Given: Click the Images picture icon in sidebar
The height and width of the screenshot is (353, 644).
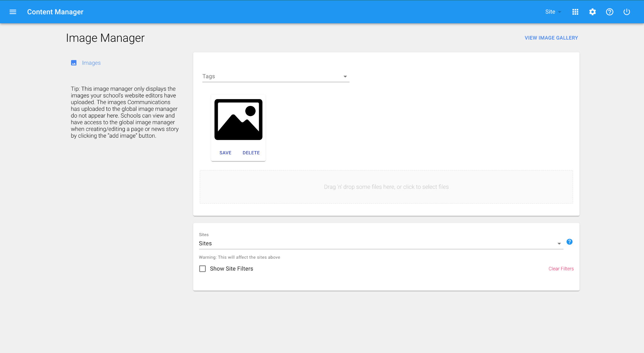Looking at the screenshot, I should (x=74, y=63).
